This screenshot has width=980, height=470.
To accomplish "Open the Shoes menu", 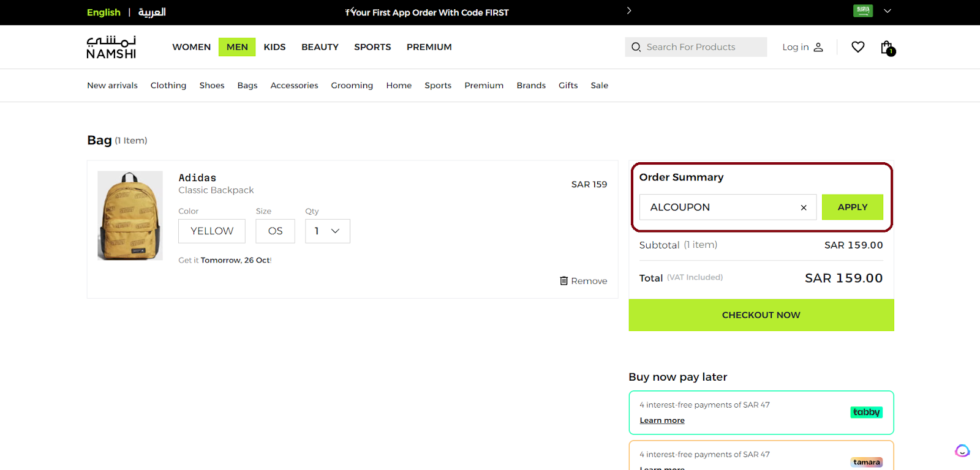I will 212,86.
